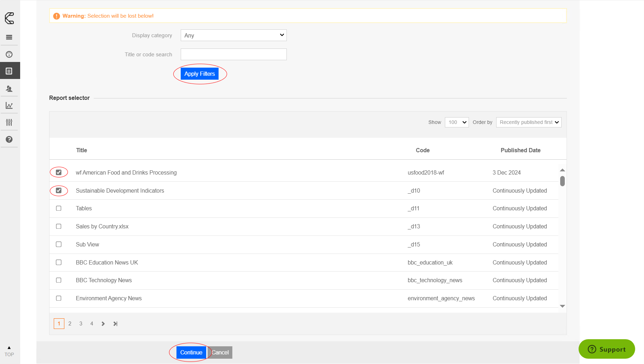Uncheck wf American Food and Drinks Processing
This screenshot has height=364, width=644.
pyautogui.click(x=59, y=172)
